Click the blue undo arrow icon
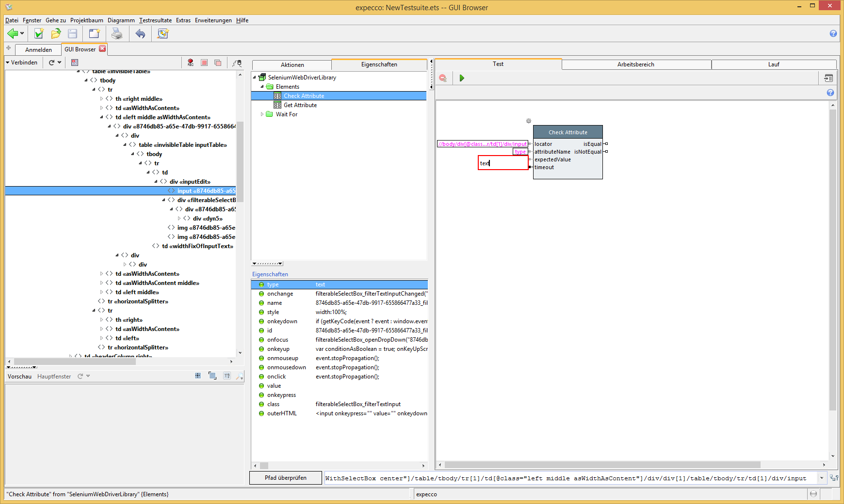Screen dimensions: 844x504 140,33
